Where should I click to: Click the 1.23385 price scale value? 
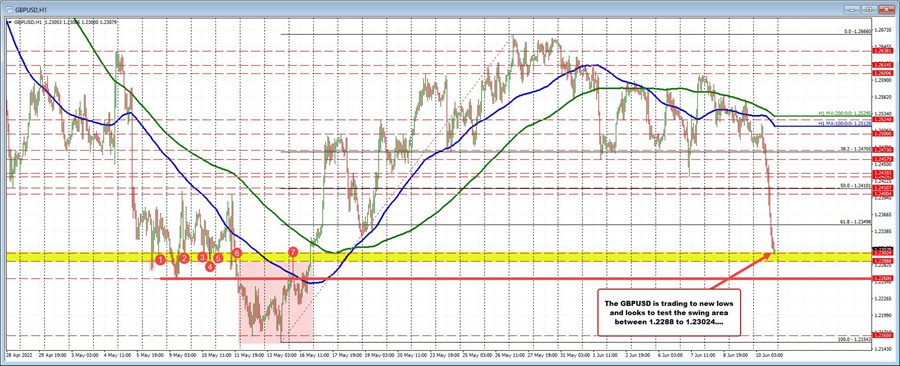point(883,233)
